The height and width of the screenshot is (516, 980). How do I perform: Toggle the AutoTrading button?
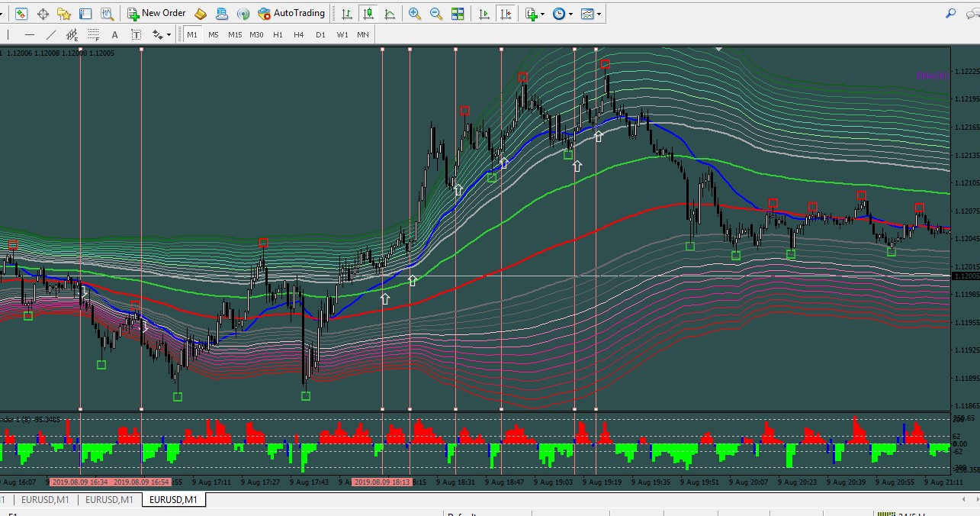pos(291,13)
